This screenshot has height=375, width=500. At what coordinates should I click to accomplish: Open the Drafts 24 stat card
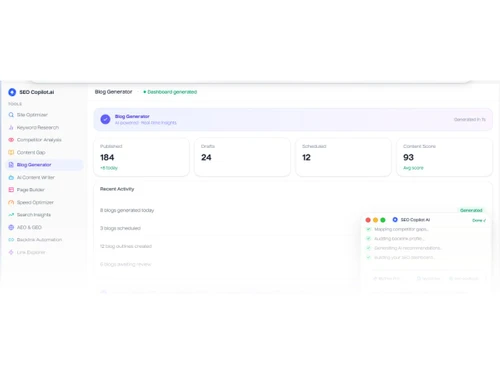click(x=242, y=157)
